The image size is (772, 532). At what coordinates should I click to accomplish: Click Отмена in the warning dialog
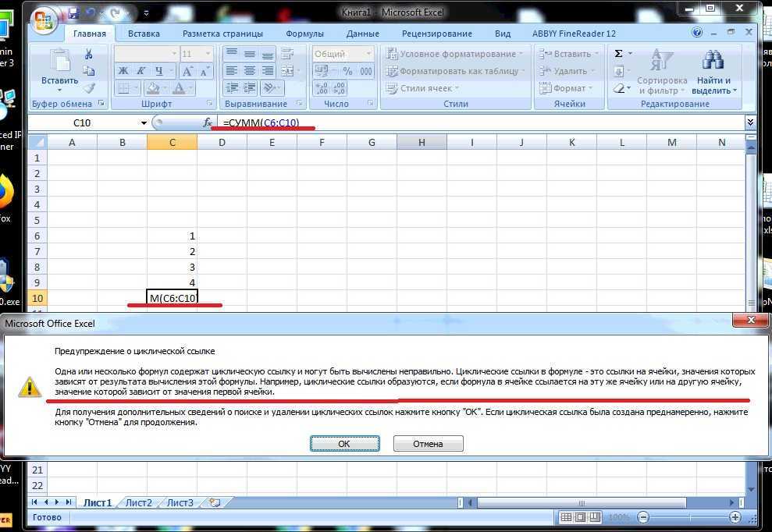click(428, 443)
